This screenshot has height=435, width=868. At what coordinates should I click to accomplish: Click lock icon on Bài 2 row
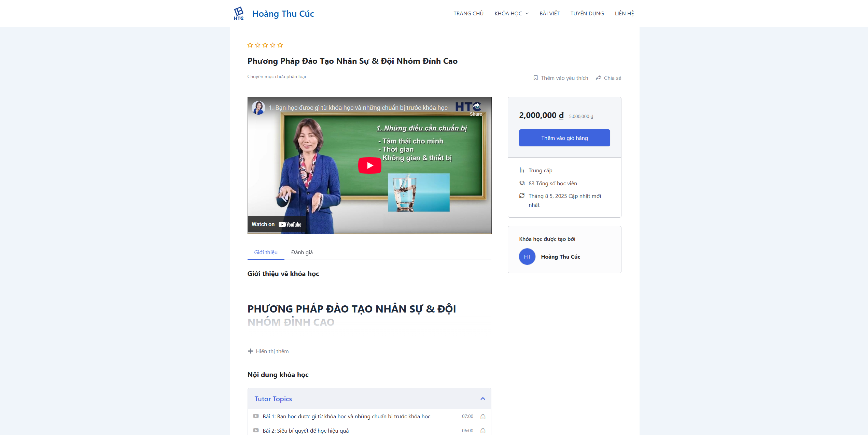(483, 431)
